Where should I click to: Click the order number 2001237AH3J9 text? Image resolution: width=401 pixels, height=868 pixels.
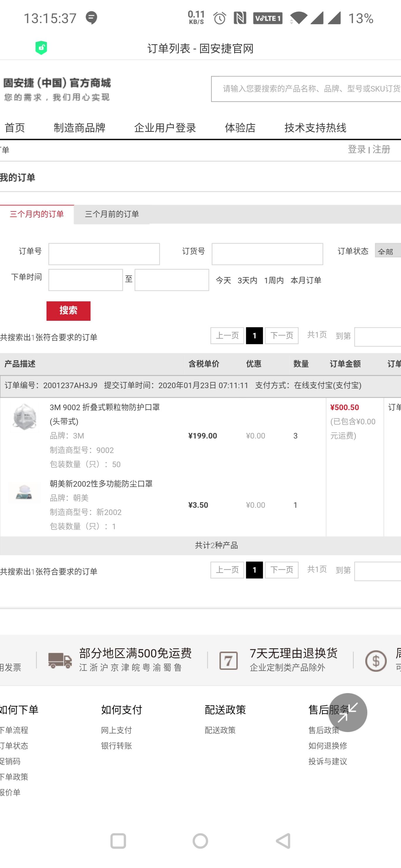point(70,385)
